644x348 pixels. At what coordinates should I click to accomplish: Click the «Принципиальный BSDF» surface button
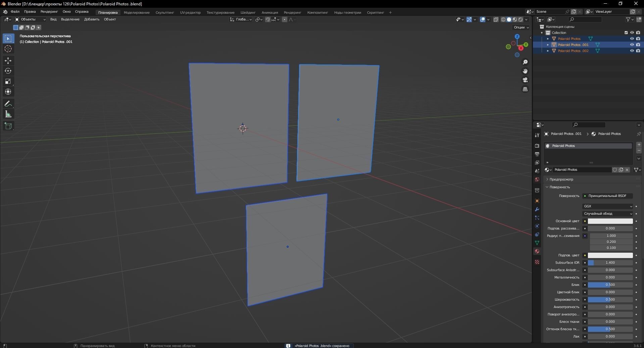608,196
